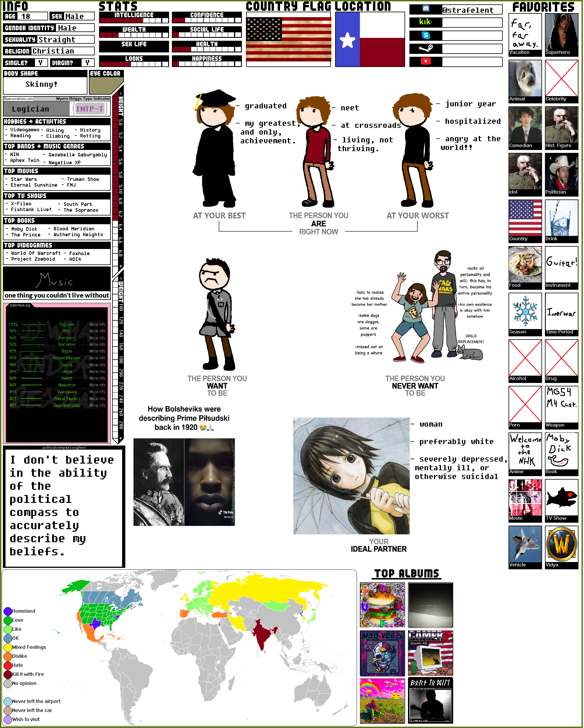The height and width of the screenshot is (728, 584).
Task: Click the Wish to visit legend swatch
Action: 8,720
